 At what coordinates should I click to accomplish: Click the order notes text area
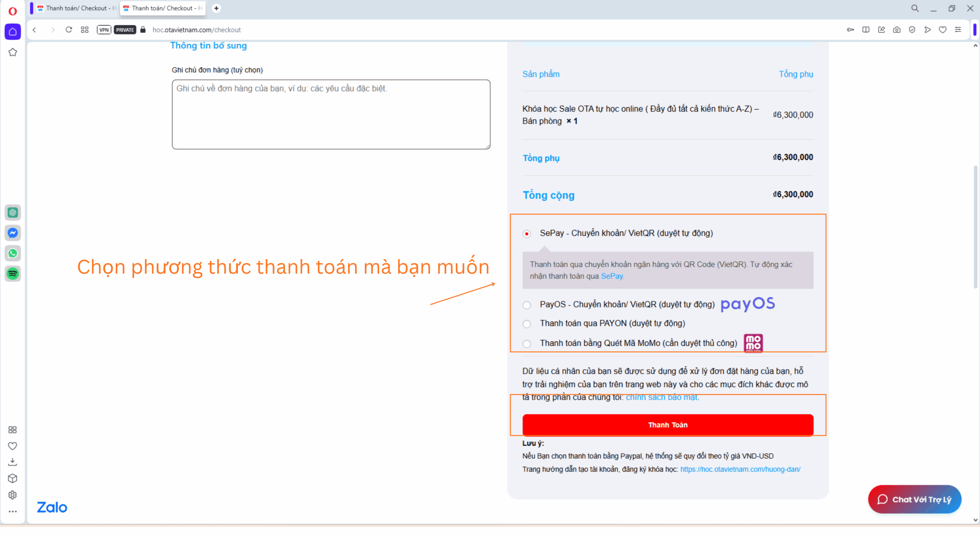pos(331,114)
